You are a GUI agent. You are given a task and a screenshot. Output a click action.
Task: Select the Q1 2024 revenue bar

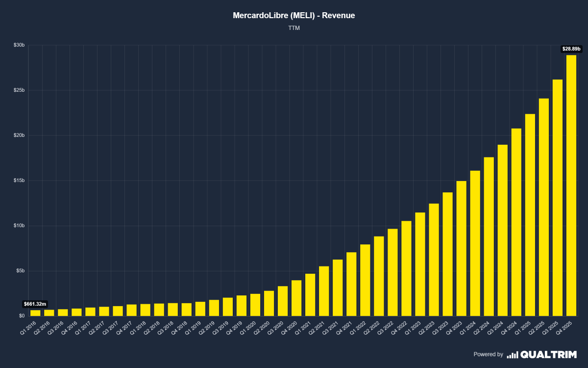click(x=475, y=243)
